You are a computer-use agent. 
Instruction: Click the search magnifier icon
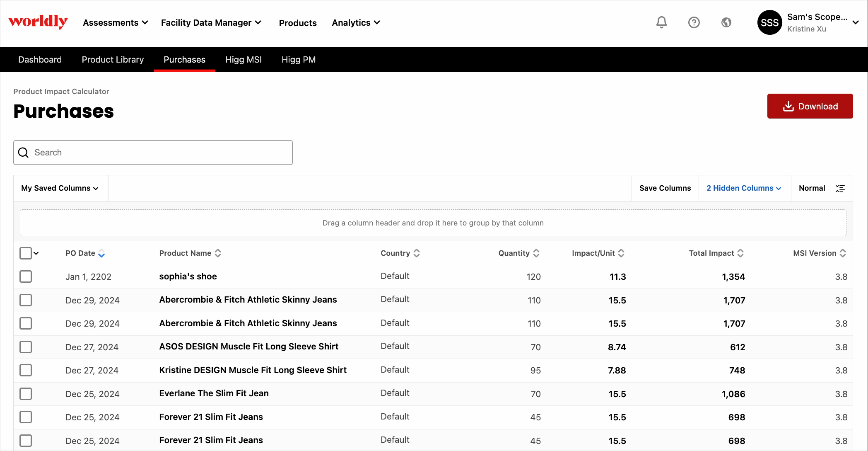(x=24, y=153)
